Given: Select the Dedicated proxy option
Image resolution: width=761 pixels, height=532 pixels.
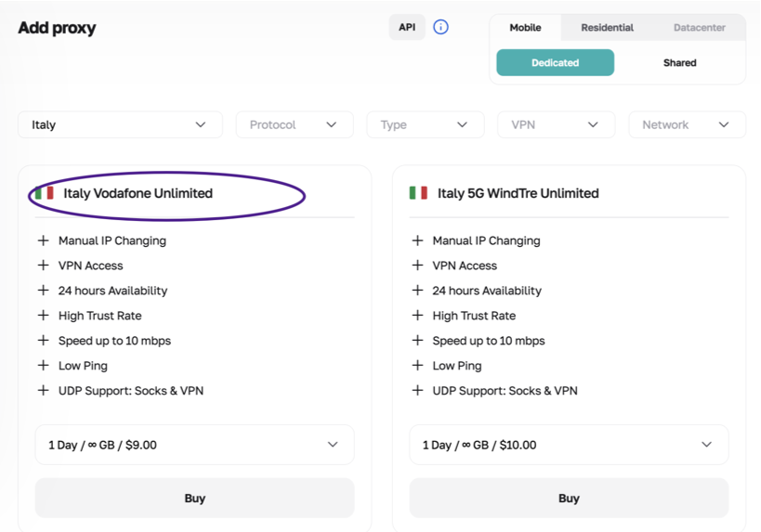Looking at the screenshot, I should point(555,63).
